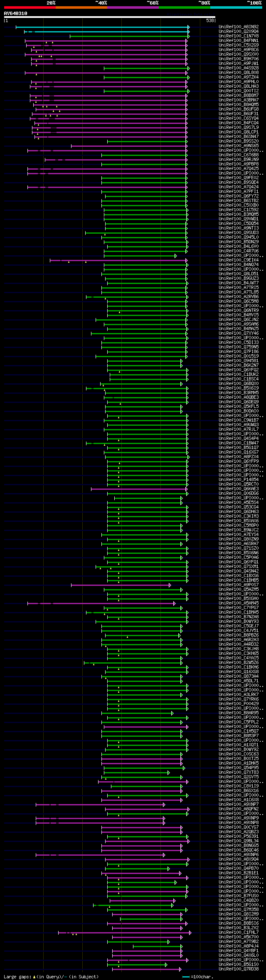The image size is (266, 980).
Task: Select the UniRef100_Q7XY46 label
Action: pos(239,333)
